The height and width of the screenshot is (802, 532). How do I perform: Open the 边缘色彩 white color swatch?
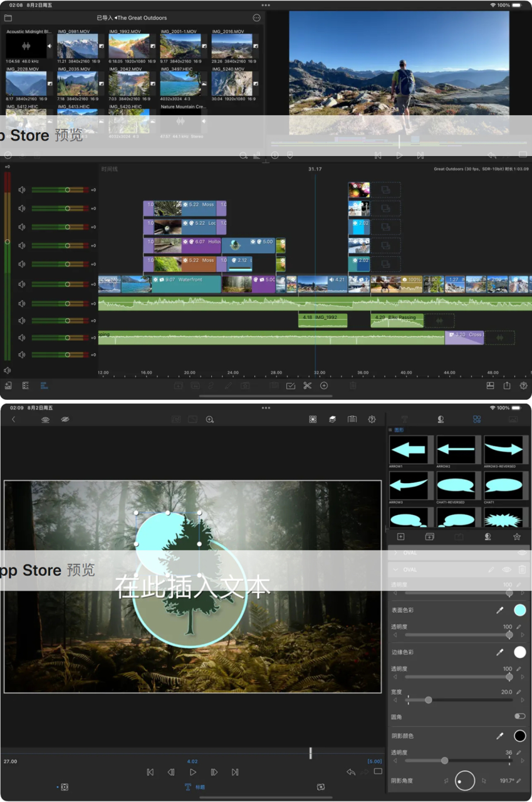(519, 652)
